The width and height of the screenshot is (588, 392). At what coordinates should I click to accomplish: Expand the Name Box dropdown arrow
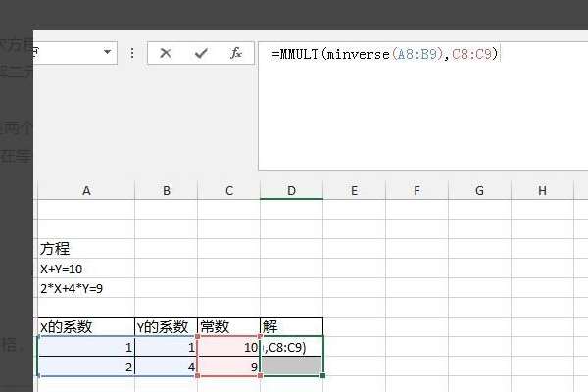pos(107,52)
